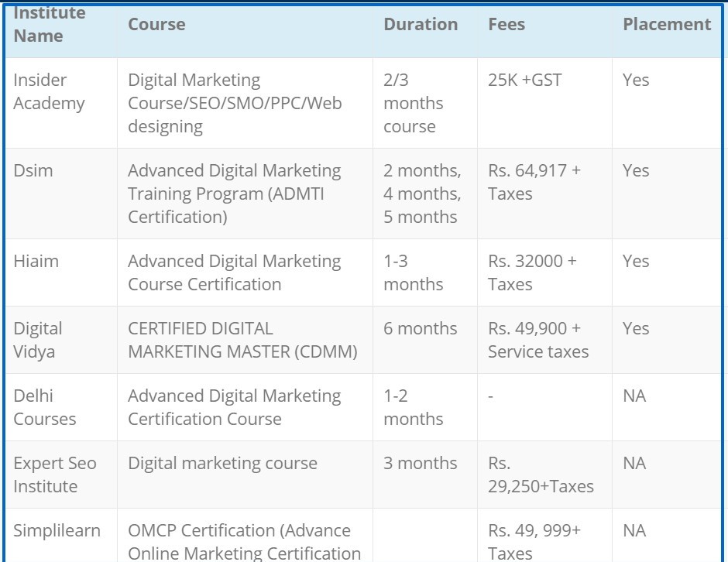Select the 'Digital Vidya' institute cell
Viewport: 728px width, 562px height.
(x=61, y=340)
